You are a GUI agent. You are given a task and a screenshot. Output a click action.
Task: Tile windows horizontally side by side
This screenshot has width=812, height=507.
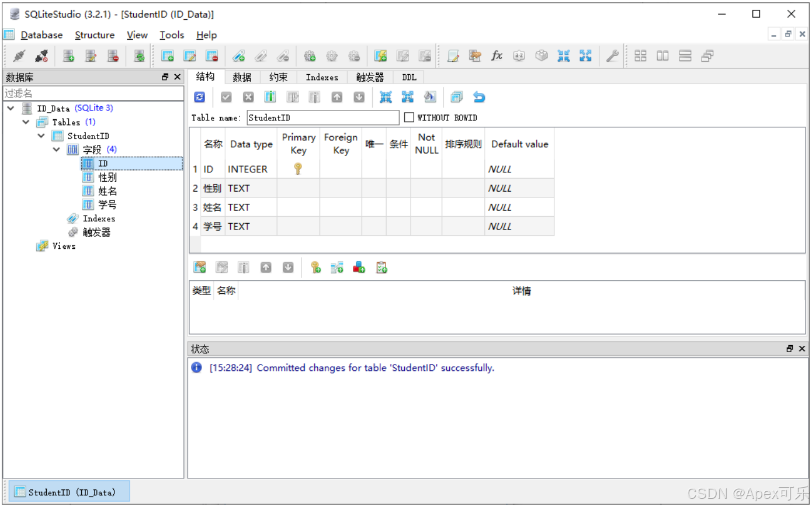(663, 56)
